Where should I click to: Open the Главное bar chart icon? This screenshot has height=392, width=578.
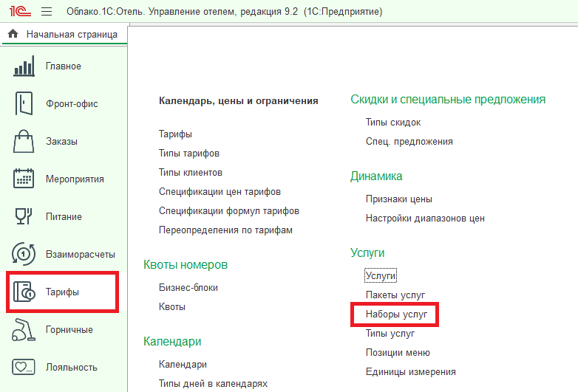point(24,66)
